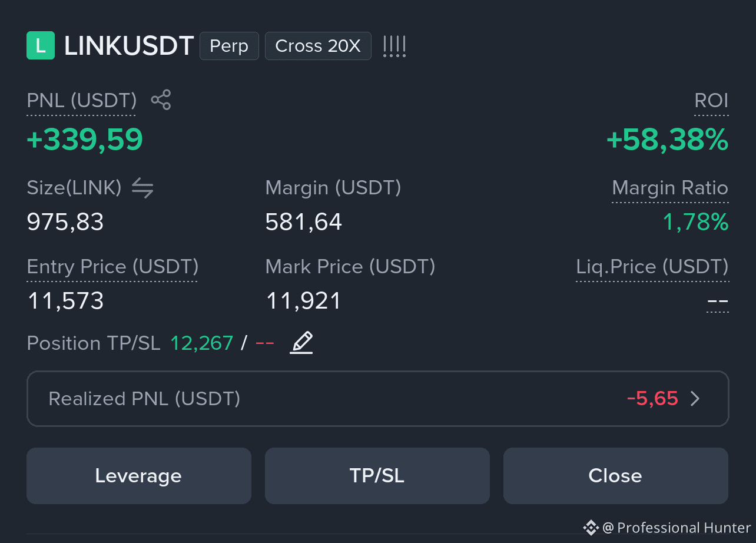Click the PNL (USDT) underlined label
The width and height of the screenshot is (756, 543).
(x=82, y=101)
